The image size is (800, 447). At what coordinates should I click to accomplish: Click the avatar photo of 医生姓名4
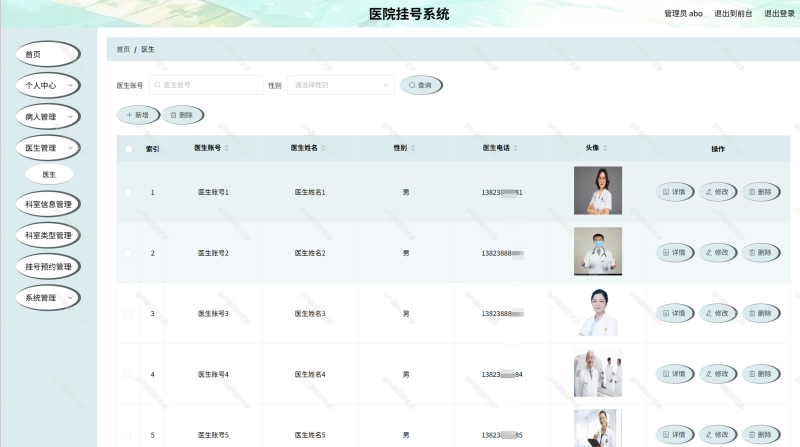pyautogui.click(x=597, y=373)
